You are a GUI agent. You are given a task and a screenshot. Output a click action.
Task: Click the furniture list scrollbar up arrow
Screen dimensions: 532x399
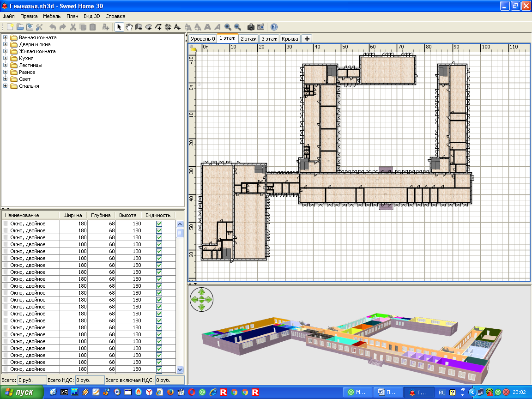(x=180, y=224)
